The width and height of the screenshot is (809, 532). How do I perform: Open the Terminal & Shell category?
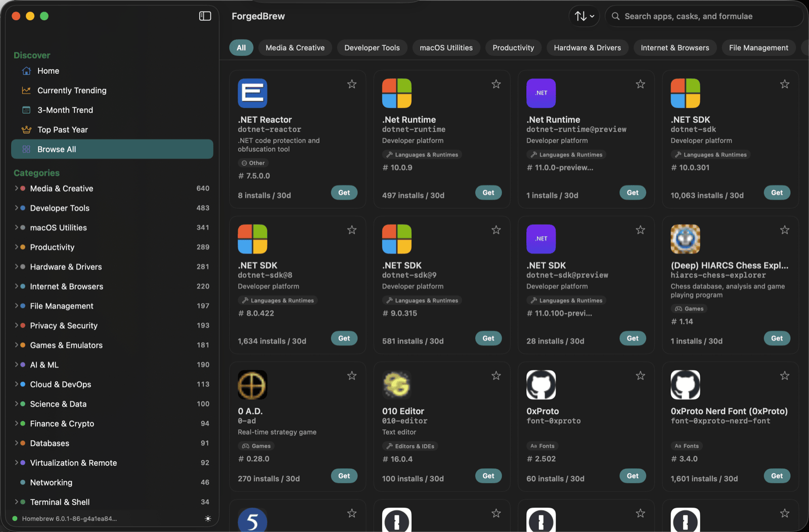112,502
